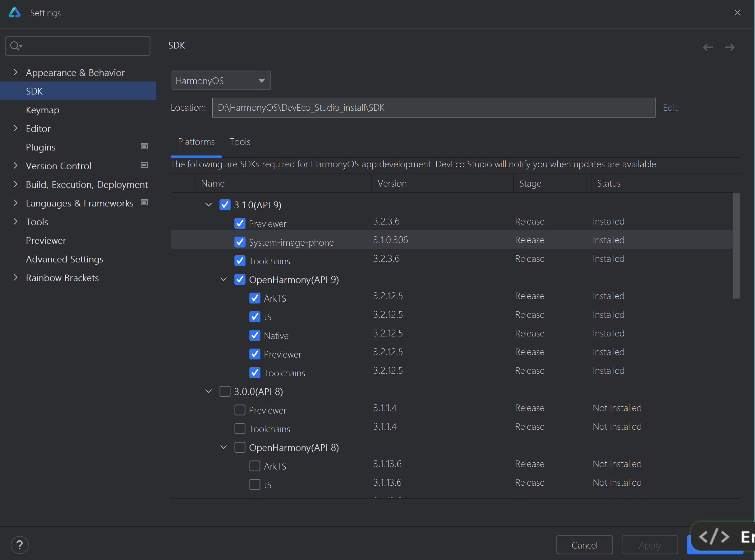Switch to the Tools tab
This screenshot has height=560, width=755.
240,142
